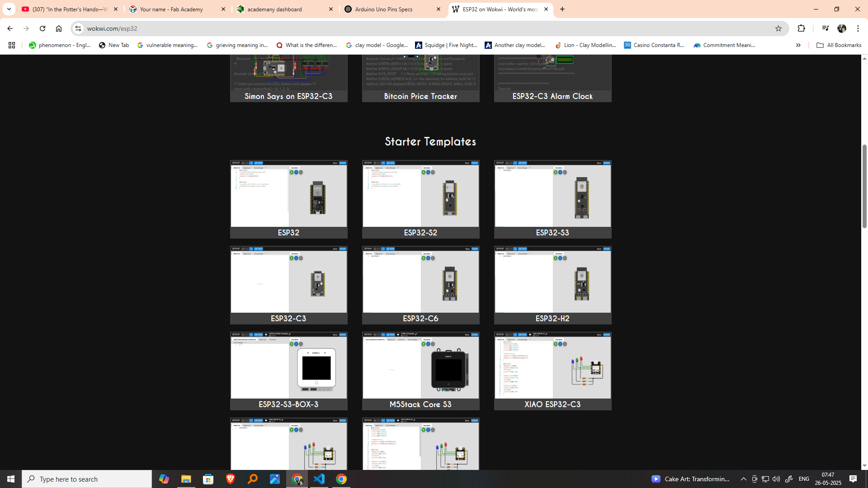
Task: Open the ESP32-S3 starter template
Action: [x=552, y=199]
